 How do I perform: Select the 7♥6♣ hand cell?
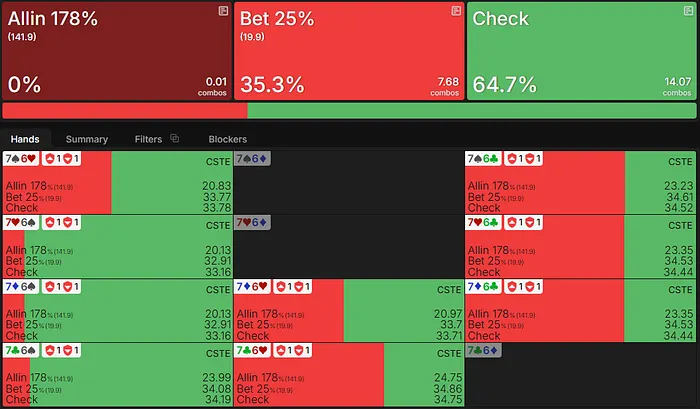click(580, 246)
